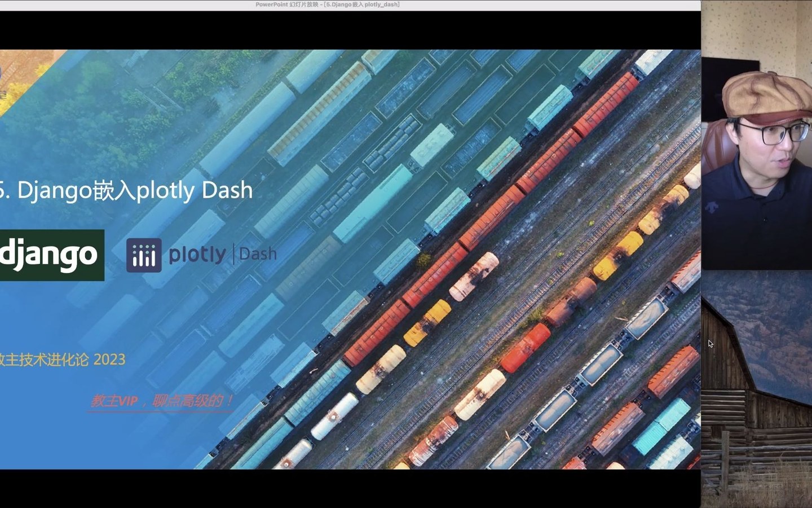Click the 'plotly' wordmark text

pyautogui.click(x=197, y=255)
